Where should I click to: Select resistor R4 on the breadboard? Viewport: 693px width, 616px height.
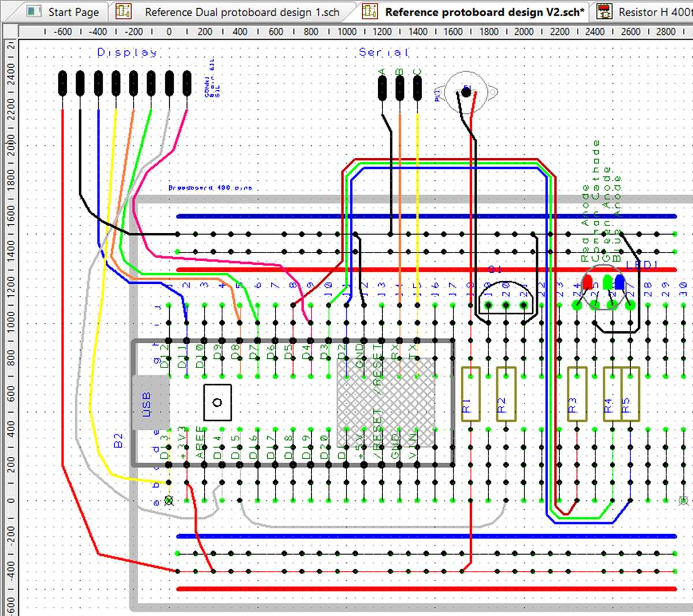pos(612,394)
